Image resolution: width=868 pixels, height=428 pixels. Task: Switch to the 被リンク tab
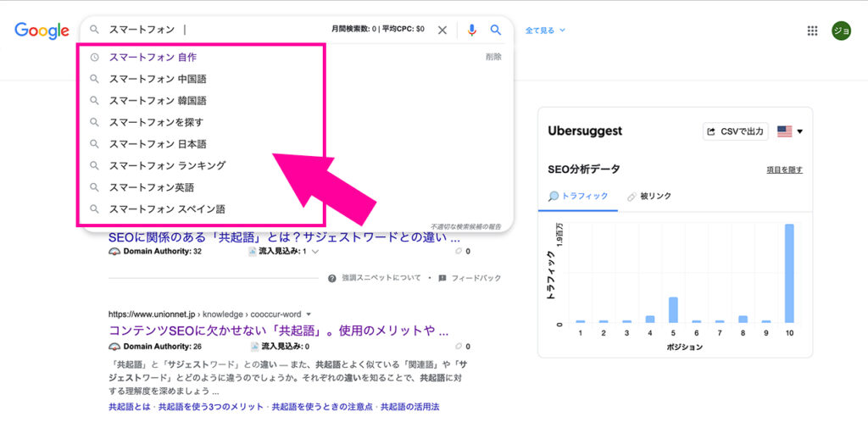pyautogui.click(x=649, y=196)
